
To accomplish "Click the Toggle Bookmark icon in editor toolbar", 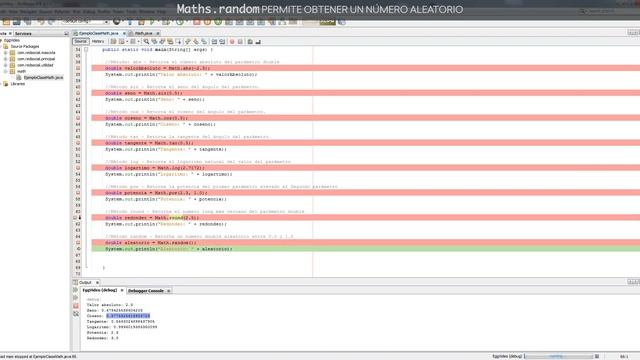I will pos(204,42).
